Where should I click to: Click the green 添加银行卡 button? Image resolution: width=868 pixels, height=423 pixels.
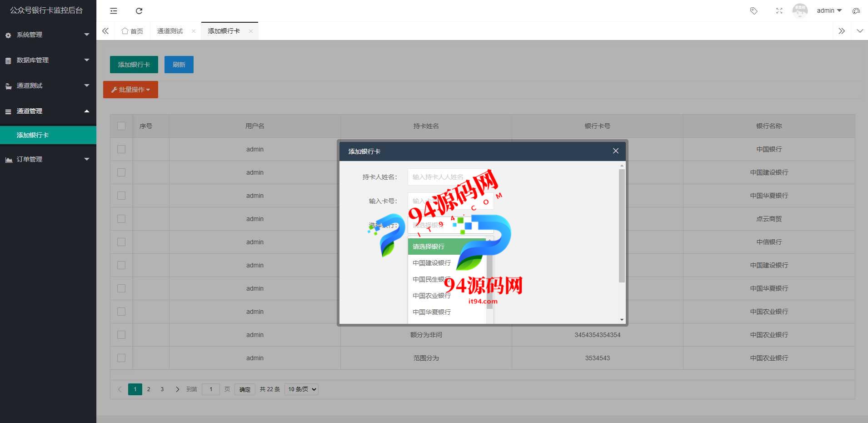tap(134, 65)
